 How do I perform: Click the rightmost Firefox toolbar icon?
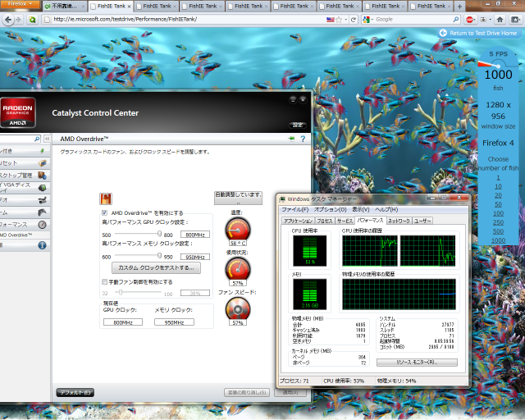pyautogui.click(x=515, y=20)
